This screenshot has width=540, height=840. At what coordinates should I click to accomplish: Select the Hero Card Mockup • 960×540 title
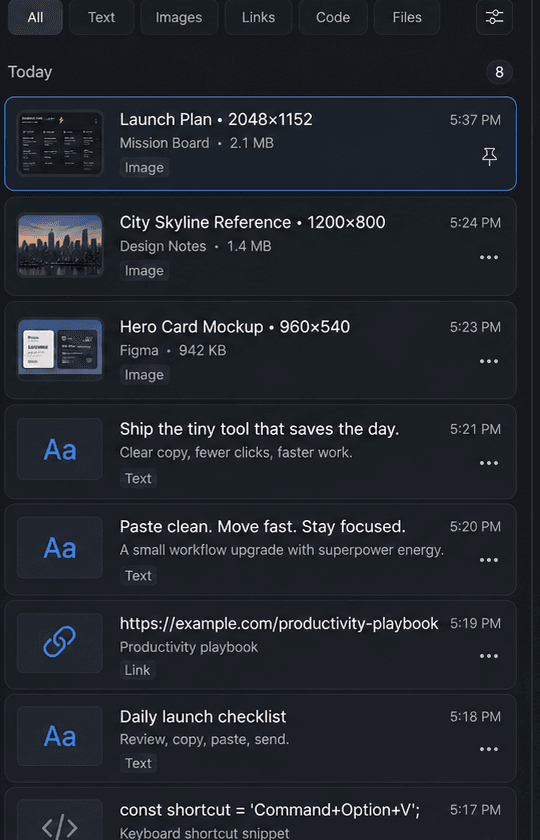[x=235, y=327]
